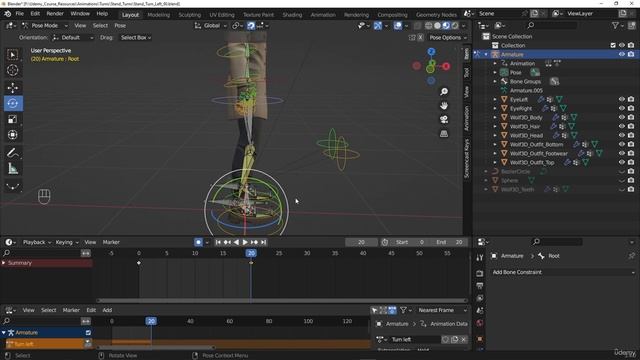Hide Wolf3D_Body in viewport
640x360 pixels.
[622, 117]
